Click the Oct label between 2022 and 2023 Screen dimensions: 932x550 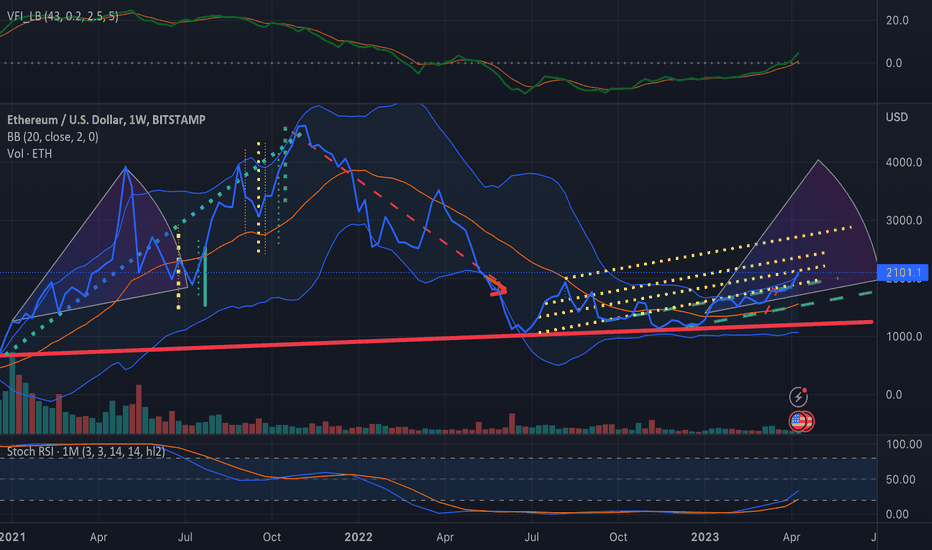point(618,537)
